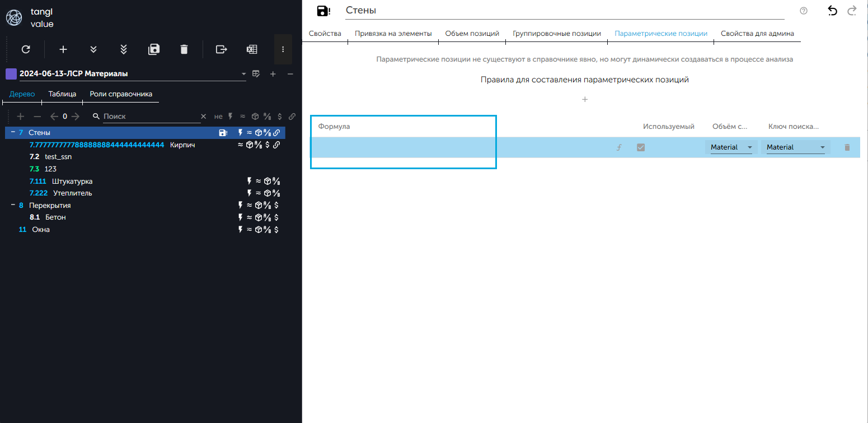Click the help question mark icon
This screenshot has height=423, width=868.
pos(804,11)
